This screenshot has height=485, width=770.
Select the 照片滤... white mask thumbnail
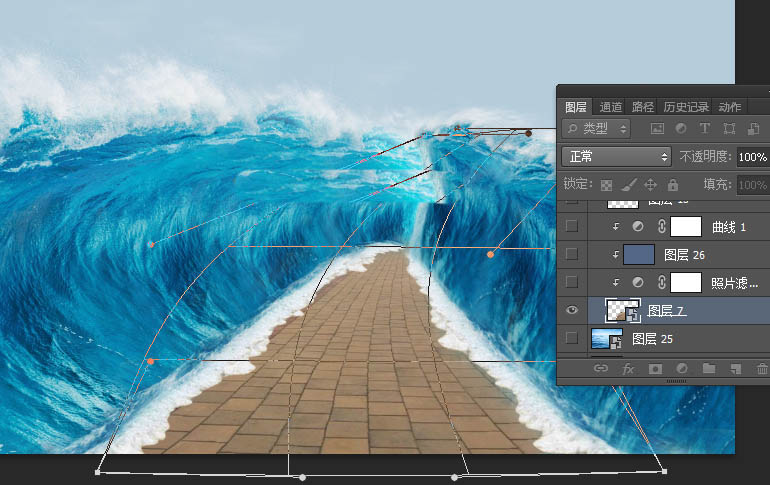(686, 282)
